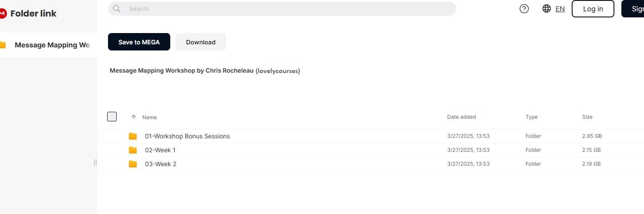644x214 pixels.
Task: Click the MEGA logo icon
Action: tap(3, 13)
